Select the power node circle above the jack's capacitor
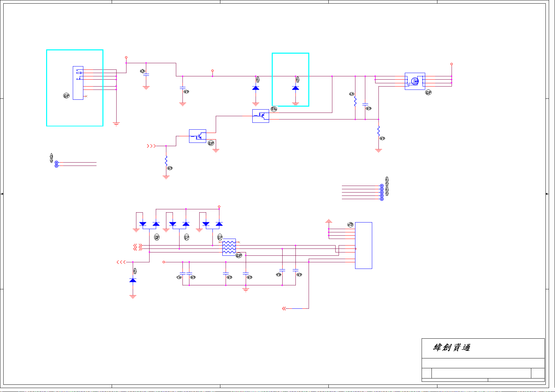This screenshot has height=392, width=555. tap(126, 57)
